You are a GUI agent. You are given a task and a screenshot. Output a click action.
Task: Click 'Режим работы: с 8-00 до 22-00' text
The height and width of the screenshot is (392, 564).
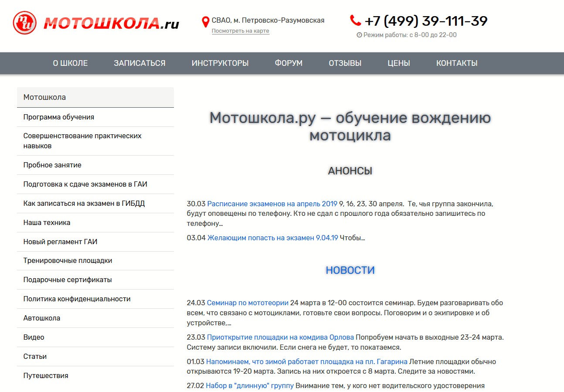(x=410, y=35)
